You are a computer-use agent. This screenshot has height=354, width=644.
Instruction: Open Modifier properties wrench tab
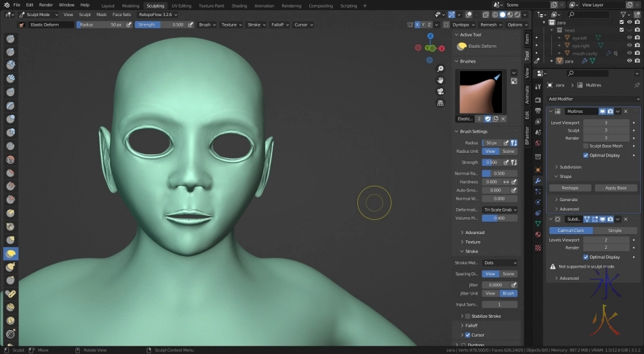tap(538, 181)
